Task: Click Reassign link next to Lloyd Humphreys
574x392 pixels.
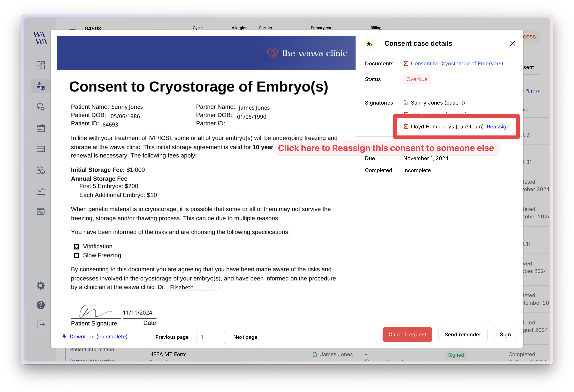Action: coord(498,127)
